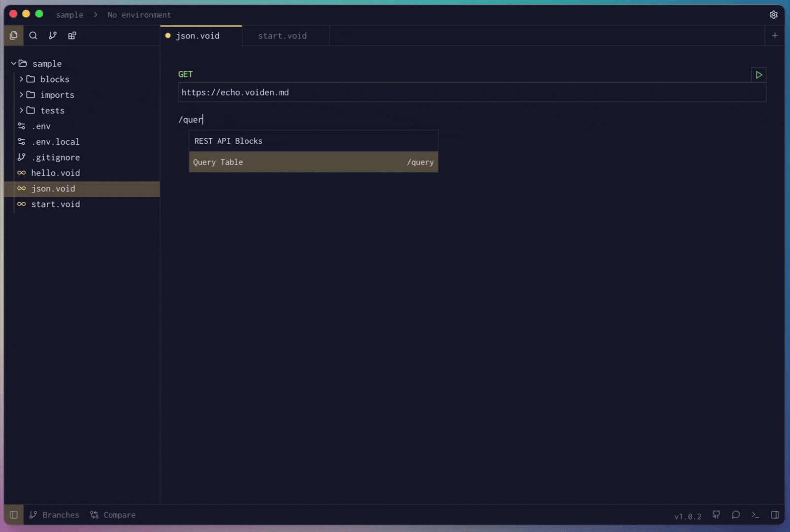Toggle the sidebar with the bottom-left icon
The image size is (790, 532).
click(13, 515)
